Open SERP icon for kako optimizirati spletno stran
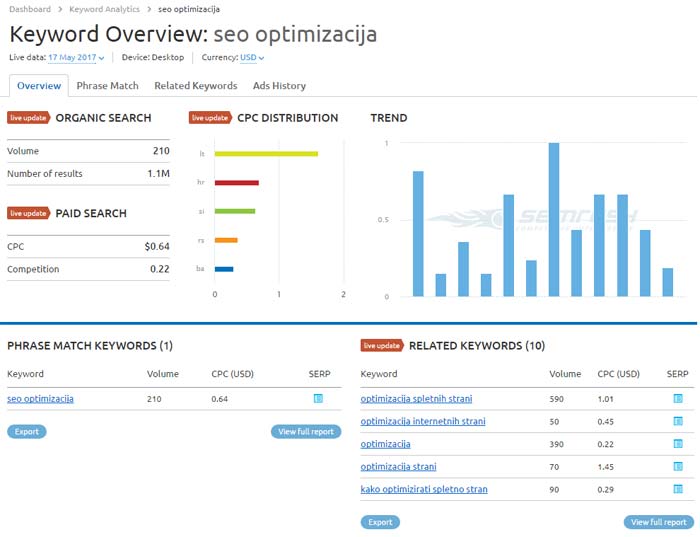Screen dimensions: 700x537 [678, 489]
